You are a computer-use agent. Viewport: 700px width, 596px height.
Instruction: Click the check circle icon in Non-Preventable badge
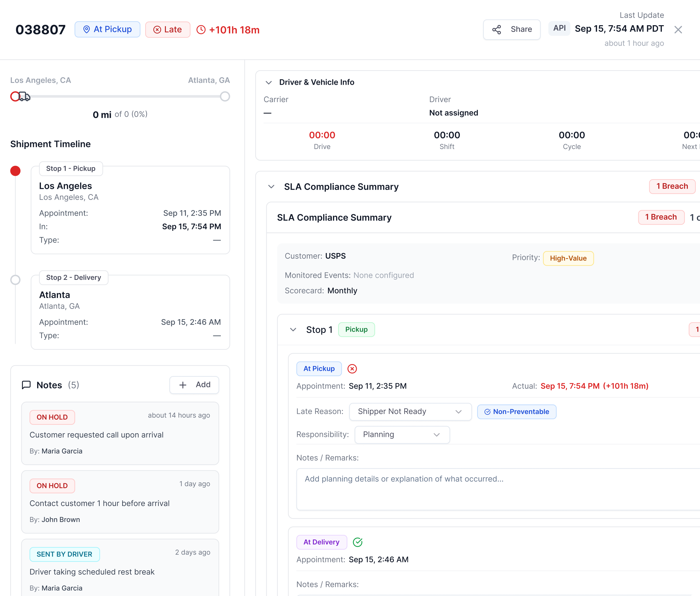coord(487,412)
